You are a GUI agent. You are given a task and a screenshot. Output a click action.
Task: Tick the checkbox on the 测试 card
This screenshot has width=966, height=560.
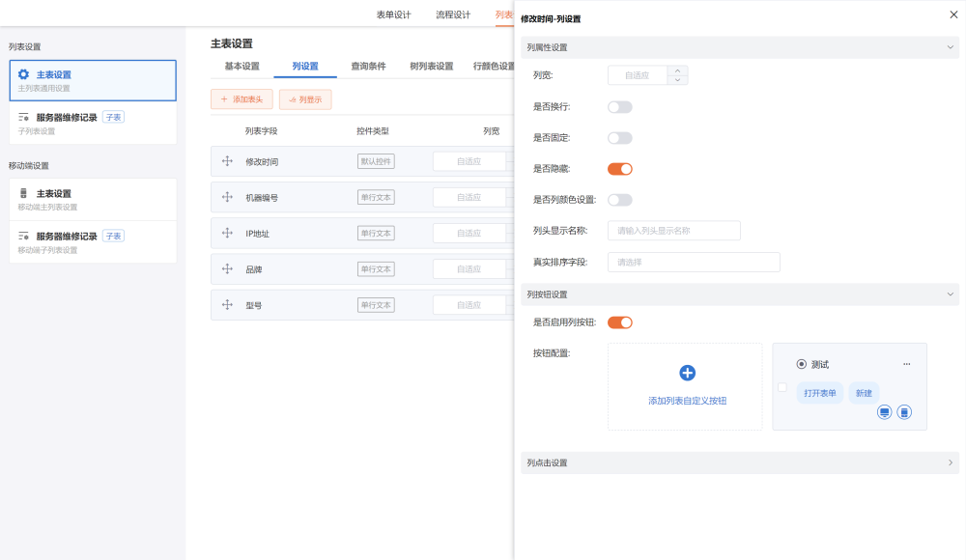[782, 387]
